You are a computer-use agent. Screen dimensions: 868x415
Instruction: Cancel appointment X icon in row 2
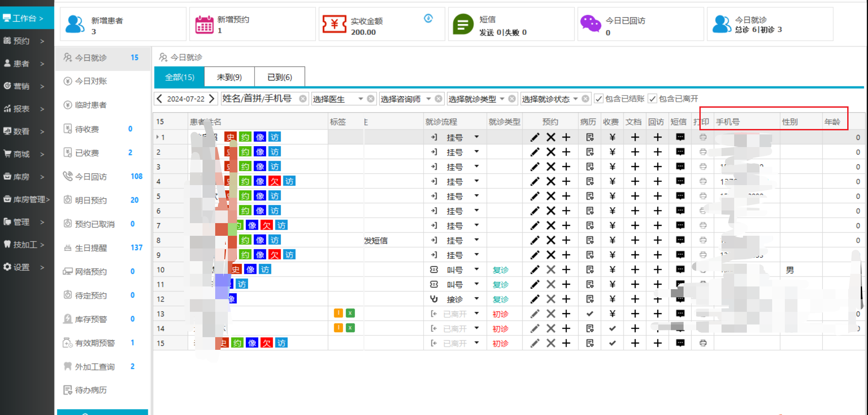point(551,152)
